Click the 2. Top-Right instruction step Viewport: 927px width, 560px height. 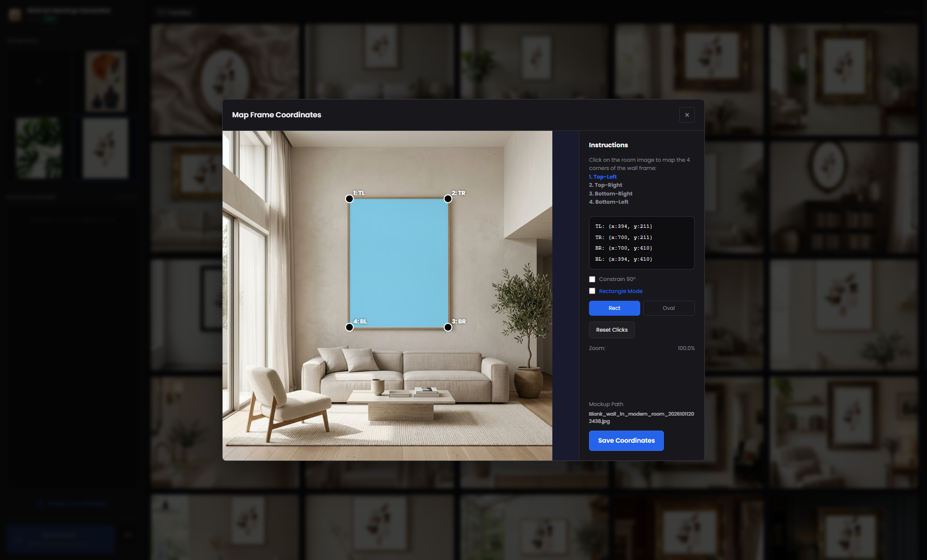[605, 185]
